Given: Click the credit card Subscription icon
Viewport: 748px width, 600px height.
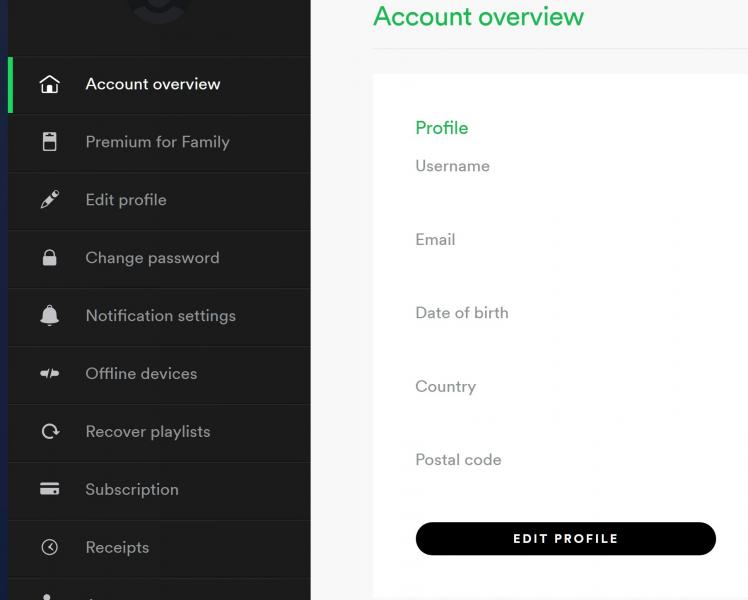Looking at the screenshot, I should 50,489.
